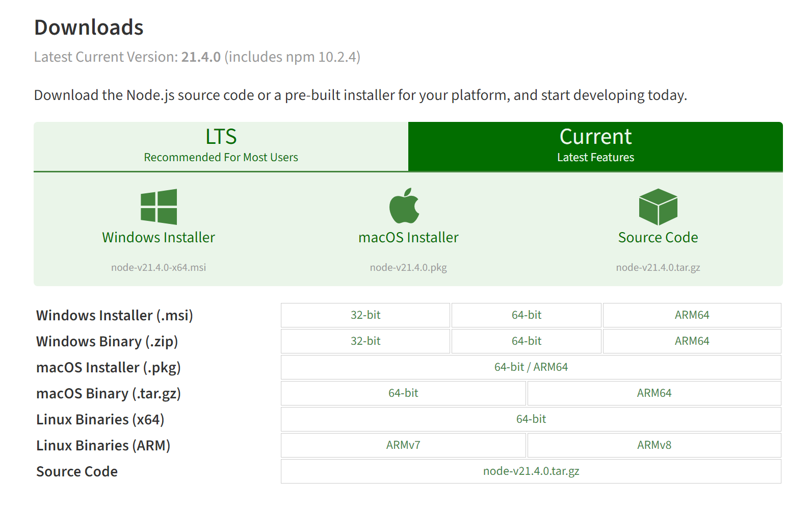Click the Linux Binaries (ARM) row label
The width and height of the screenshot is (812, 507).
[103, 446]
